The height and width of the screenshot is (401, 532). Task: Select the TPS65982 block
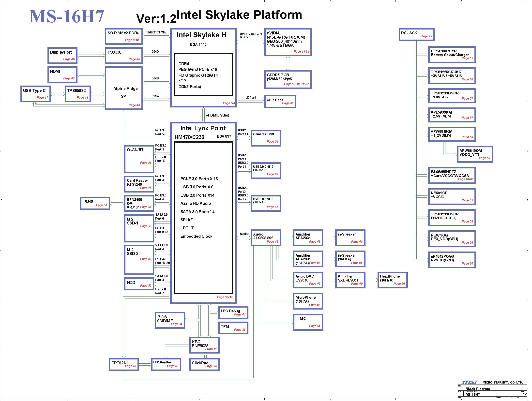[x=78, y=94]
